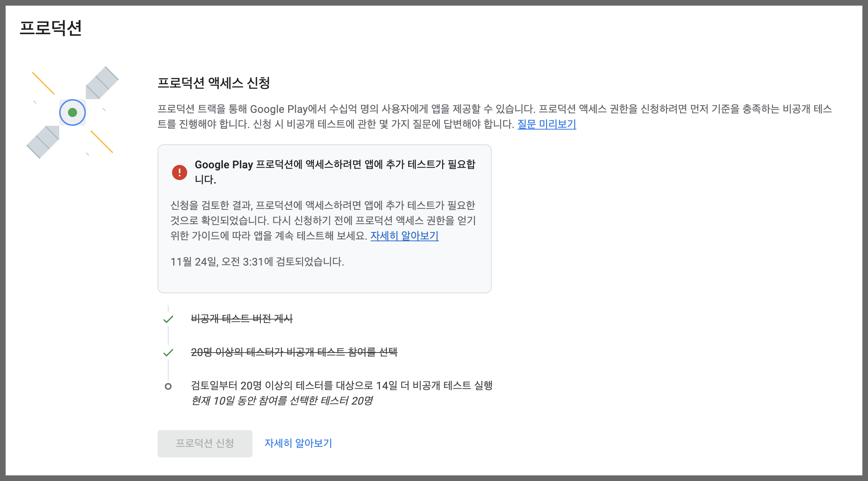
Task: Click the green check beside 20명 이상의 테스터 step
Action: tap(168, 353)
